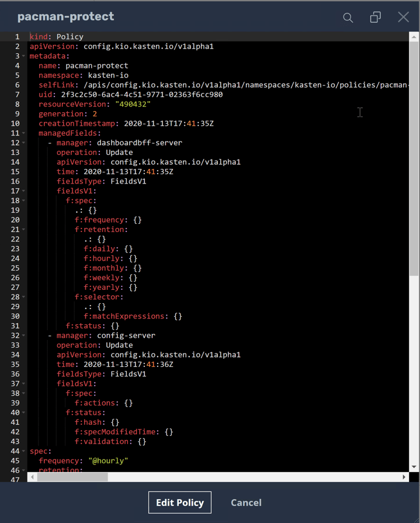Click the time value ending 41:36Z
The height and width of the screenshot is (523, 420).
[129, 365]
